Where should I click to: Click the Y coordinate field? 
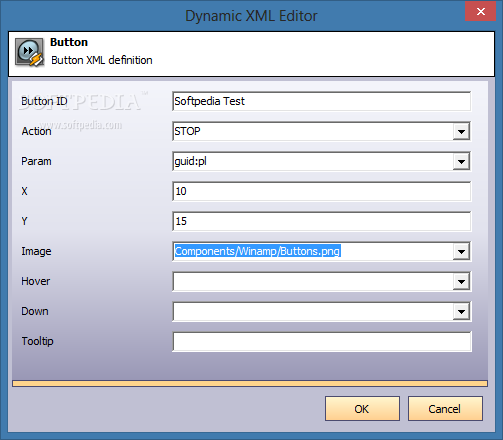pyautogui.click(x=322, y=221)
